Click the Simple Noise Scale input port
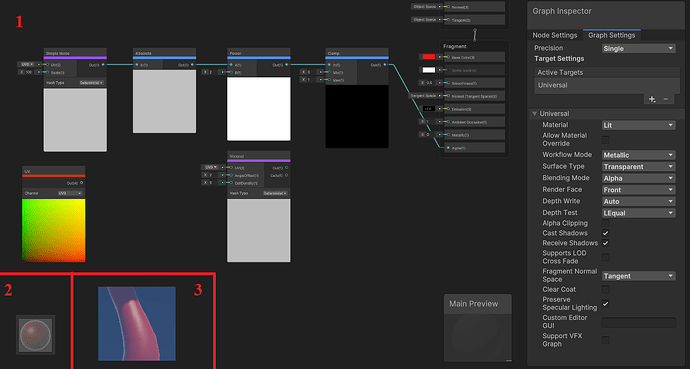 (x=47, y=72)
